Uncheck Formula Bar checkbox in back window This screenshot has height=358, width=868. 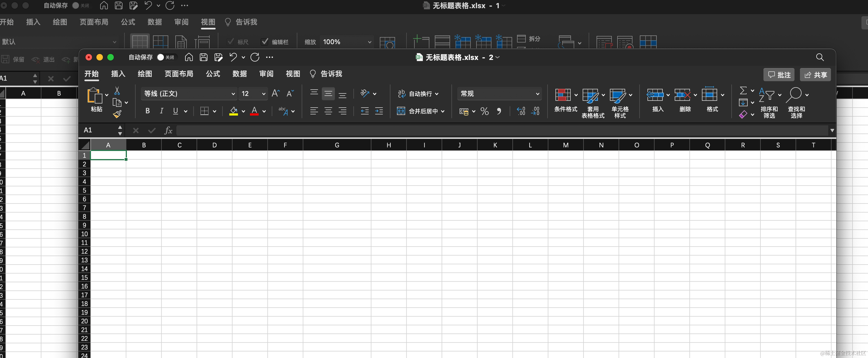265,41
